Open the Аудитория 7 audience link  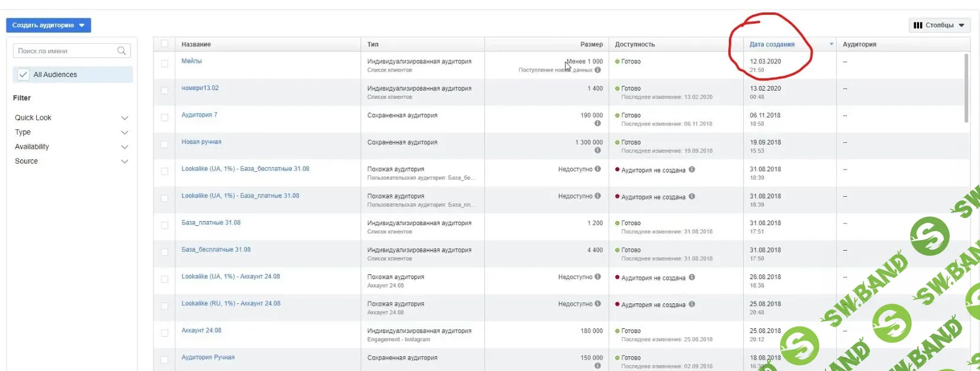pyautogui.click(x=199, y=115)
